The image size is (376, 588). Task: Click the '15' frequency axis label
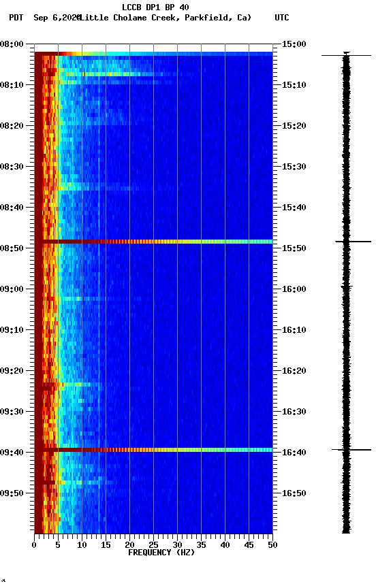click(x=106, y=545)
